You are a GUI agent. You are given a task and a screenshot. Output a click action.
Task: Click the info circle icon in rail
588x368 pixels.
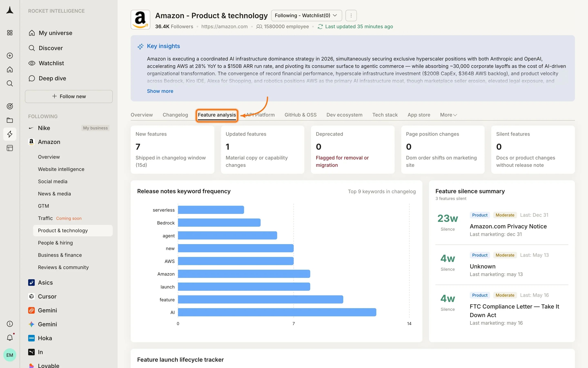click(x=10, y=324)
